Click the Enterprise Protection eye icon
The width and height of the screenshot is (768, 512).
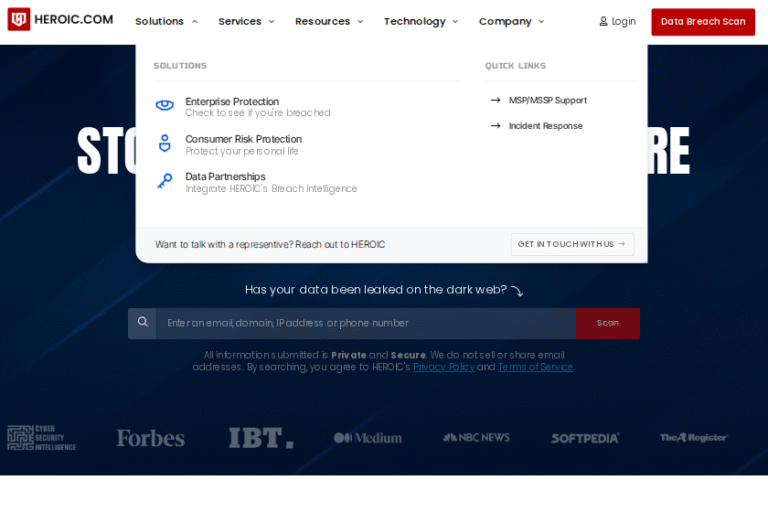pyautogui.click(x=165, y=106)
